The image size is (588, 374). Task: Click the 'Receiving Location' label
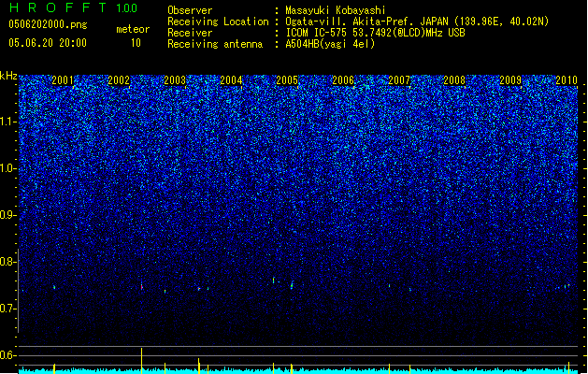(218, 22)
